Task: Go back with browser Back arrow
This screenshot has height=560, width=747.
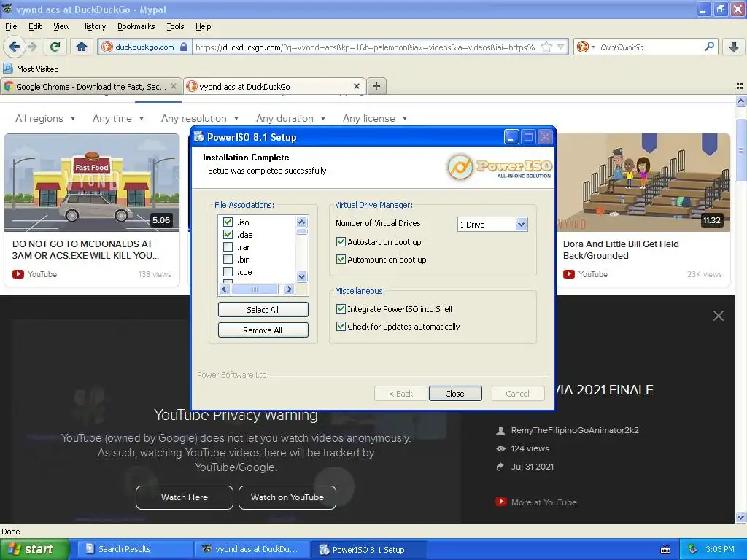Action: 14,47
